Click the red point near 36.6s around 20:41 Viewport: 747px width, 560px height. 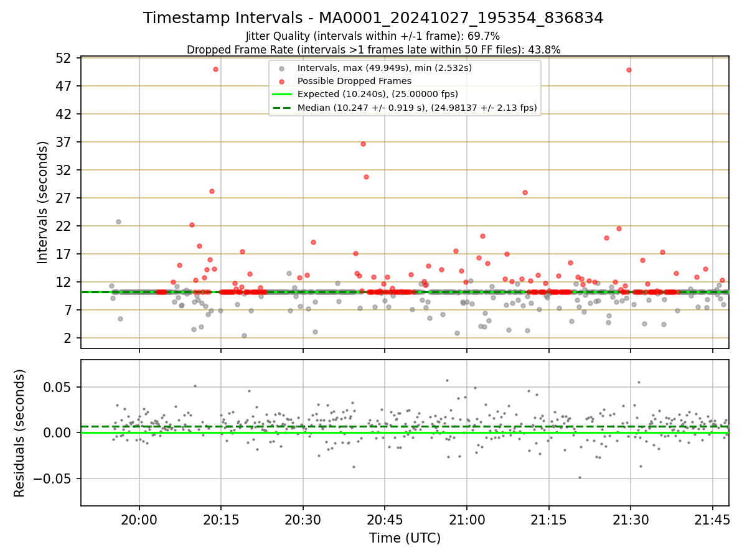(363, 144)
